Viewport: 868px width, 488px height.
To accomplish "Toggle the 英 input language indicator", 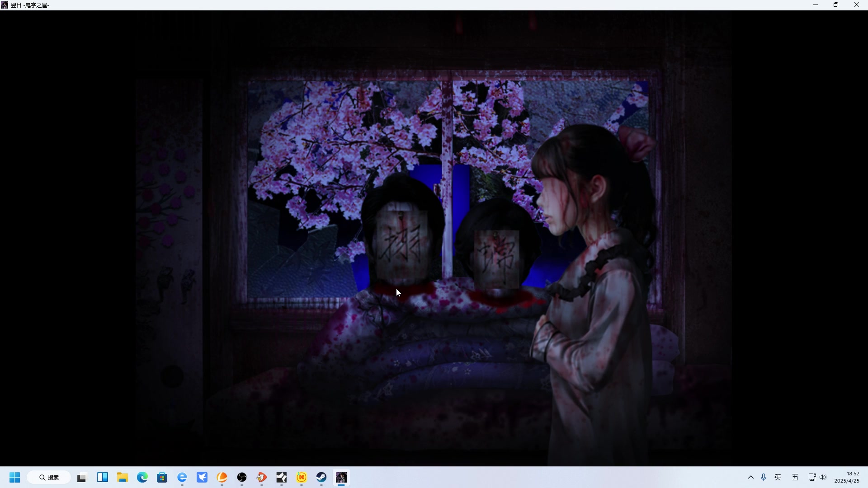I will (x=778, y=477).
